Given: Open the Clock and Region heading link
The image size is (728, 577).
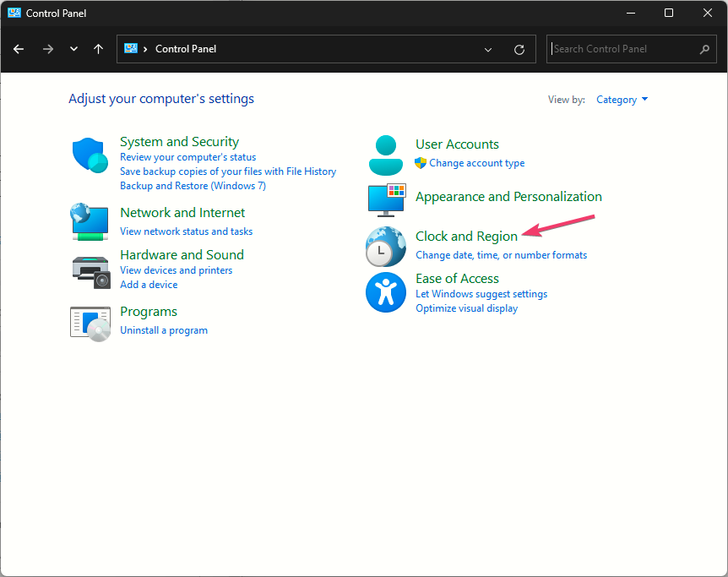Looking at the screenshot, I should pyautogui.click(x=466, y=237).
